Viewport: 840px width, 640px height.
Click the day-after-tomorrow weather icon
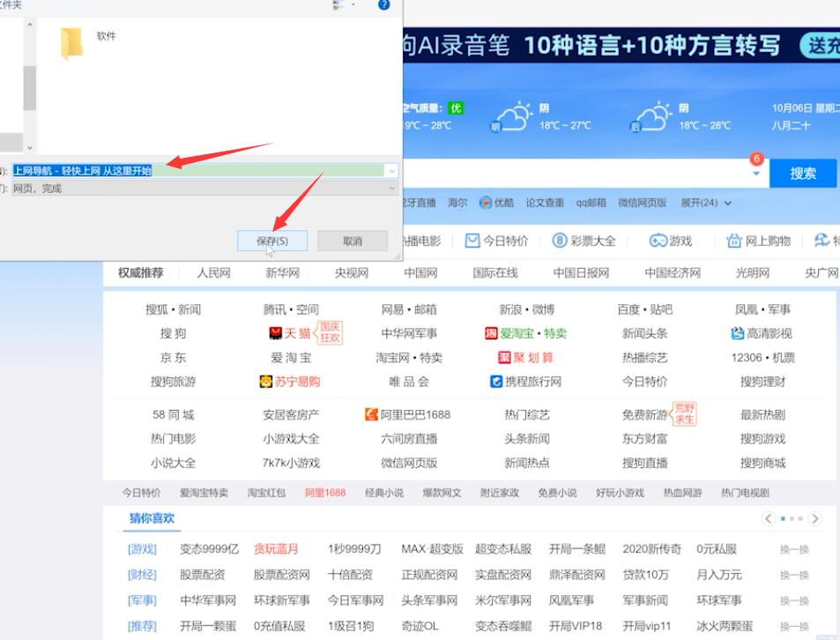[650, 116]
